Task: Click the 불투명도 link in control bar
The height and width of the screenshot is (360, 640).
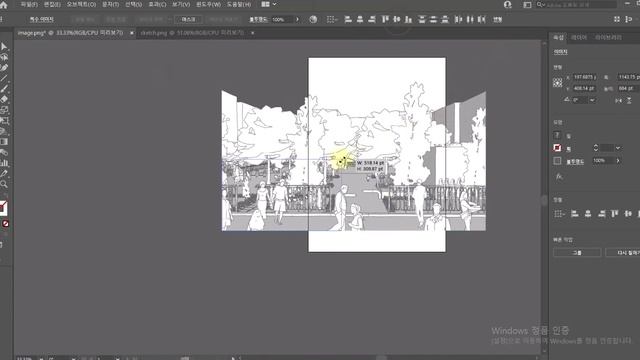Action: [x=258, y=19]
